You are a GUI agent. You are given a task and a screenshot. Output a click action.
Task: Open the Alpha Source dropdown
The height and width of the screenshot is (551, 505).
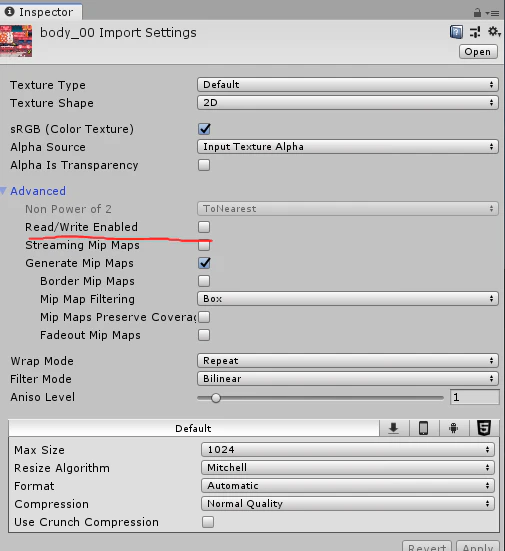[x=348, y=147]
